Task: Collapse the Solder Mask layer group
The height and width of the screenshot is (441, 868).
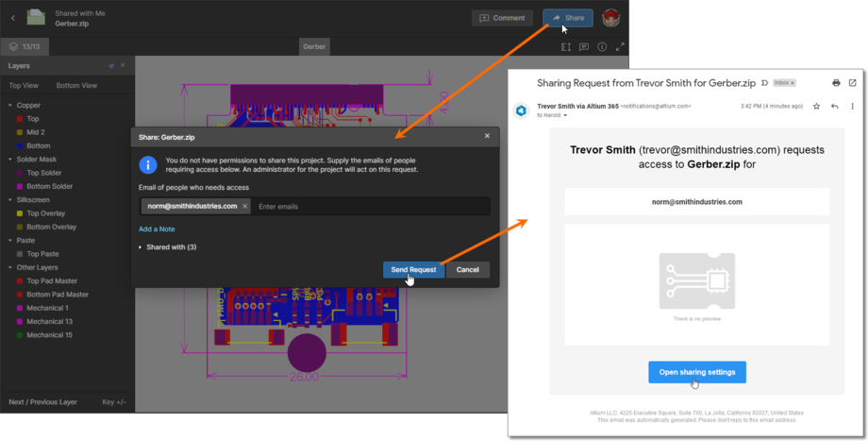Action: pyautogui.click(x=10, y=160)
